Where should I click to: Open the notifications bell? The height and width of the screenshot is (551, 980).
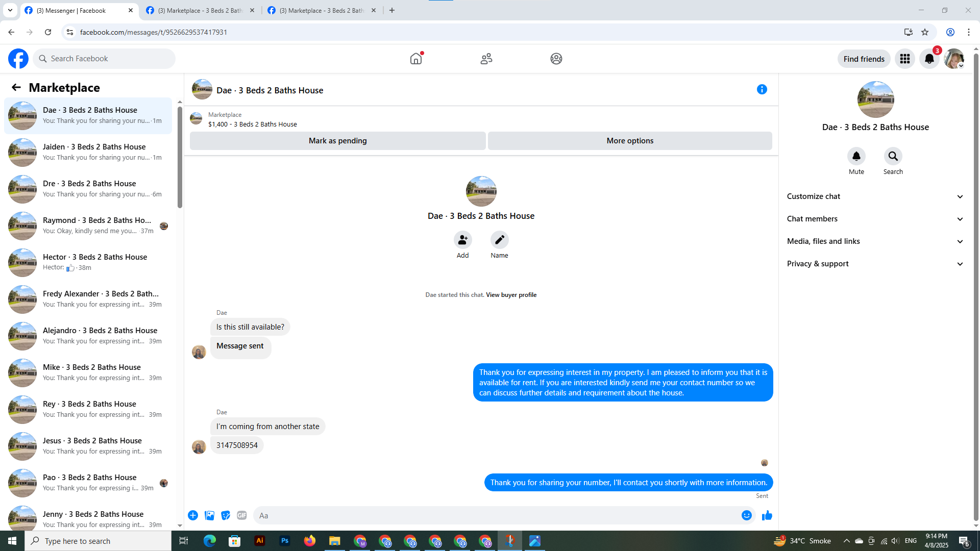pyautogui.click(x=929, y=59)
